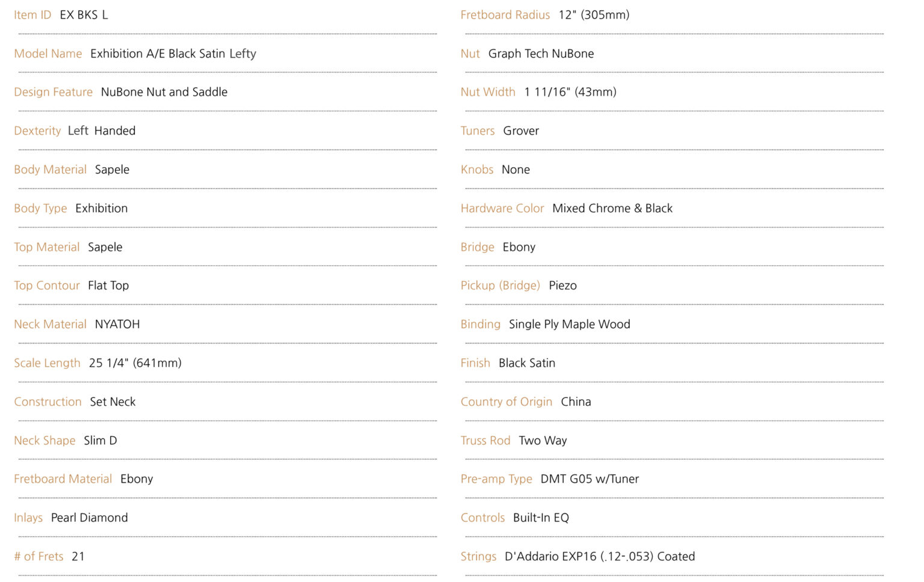Click the Inlays Pearl Diamond value
924x582 pixels.
coord(90,518)
